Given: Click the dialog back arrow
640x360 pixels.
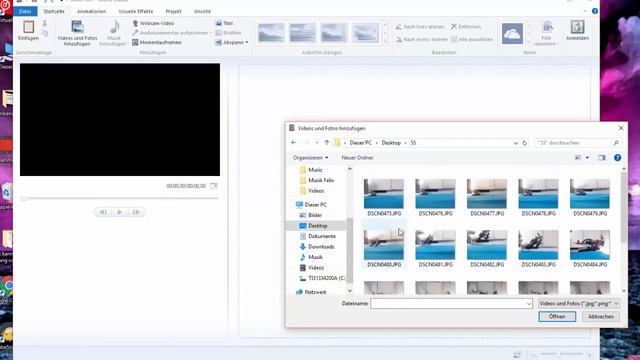Looking at the screenshot, I should 294,143.
